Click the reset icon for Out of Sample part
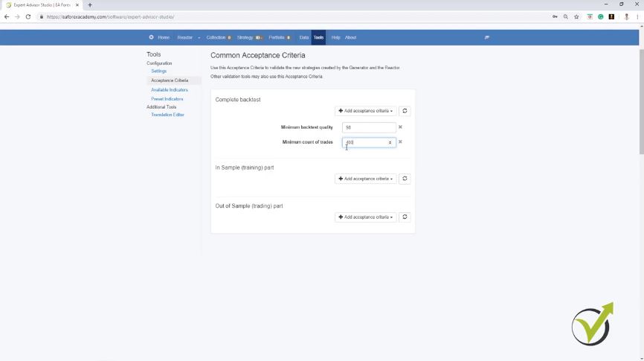 click(x=405, y=217)
